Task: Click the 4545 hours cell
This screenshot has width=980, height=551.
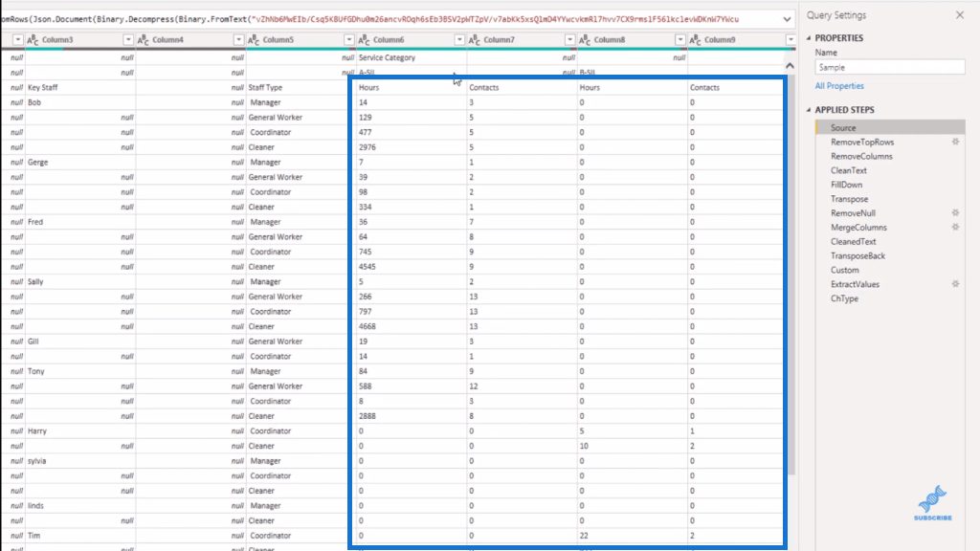Action: tap(412, 267)
